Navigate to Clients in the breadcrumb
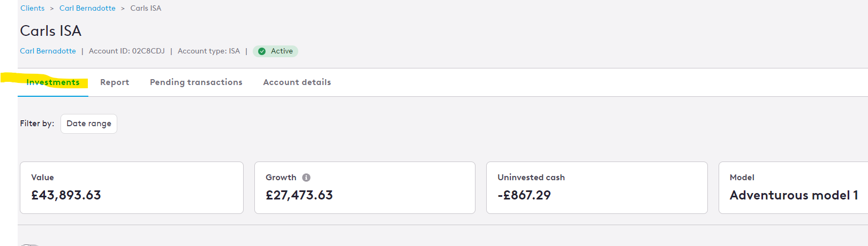868x246 pixels. click(x=33, y=8)
